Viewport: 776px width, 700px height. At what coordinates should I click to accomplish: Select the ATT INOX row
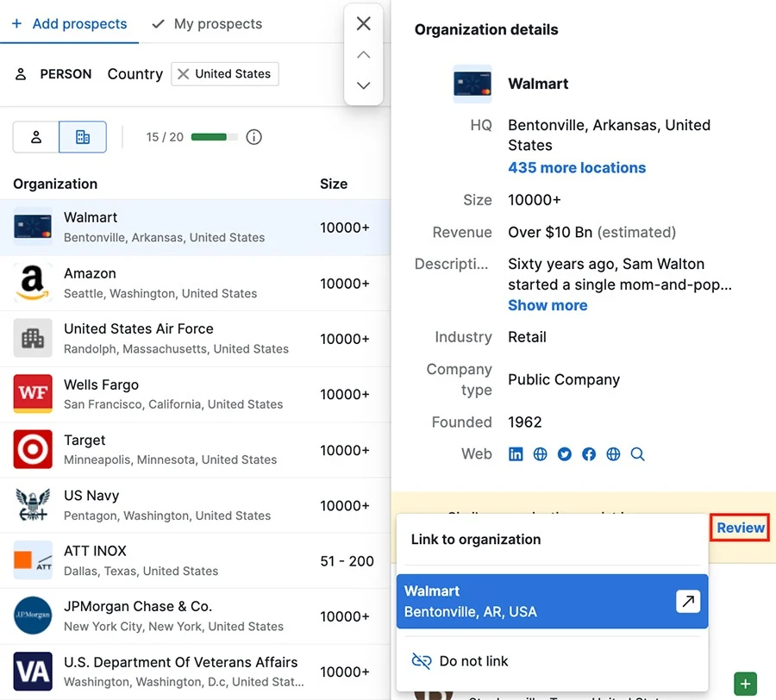coord(195,560)
